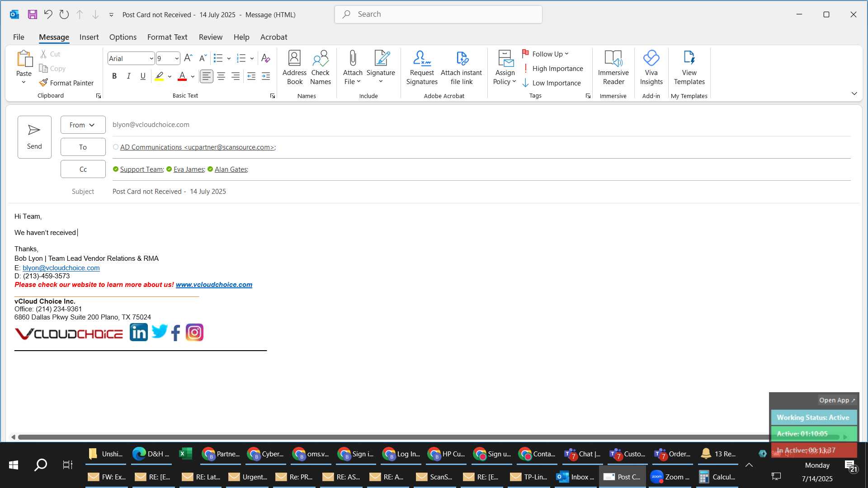Image resolution: width=868 pixels, height=488 pixels.
Task: Switch to the Review tab
Action: [211, 37]
